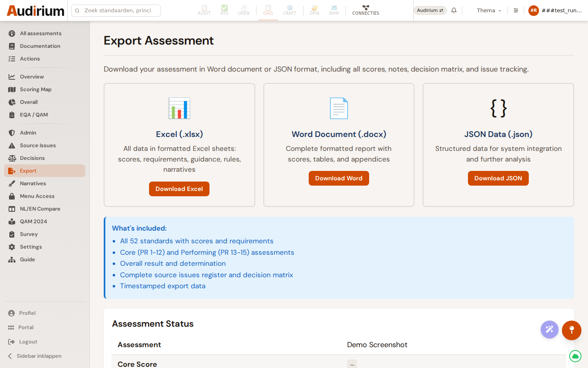This screenshot has width=588, height=368.
Task: Open the DPIA module icon
Action: coord(314,10)
